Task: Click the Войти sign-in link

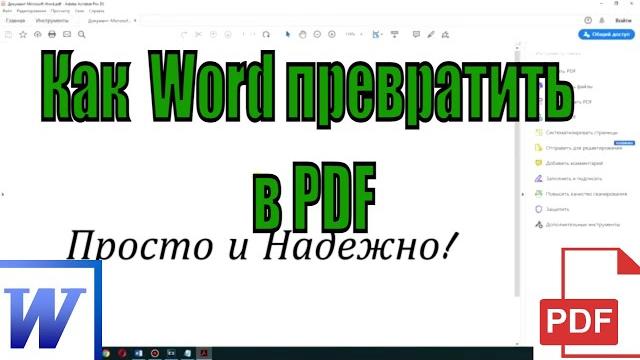Action: point(623,20)
